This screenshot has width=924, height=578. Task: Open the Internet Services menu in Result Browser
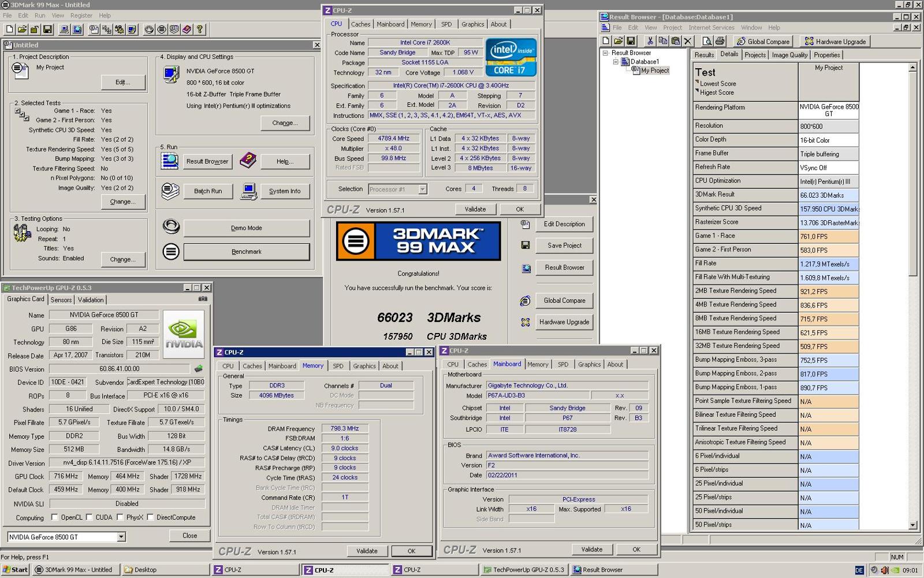pyautogui.click(x=711, y=28)
